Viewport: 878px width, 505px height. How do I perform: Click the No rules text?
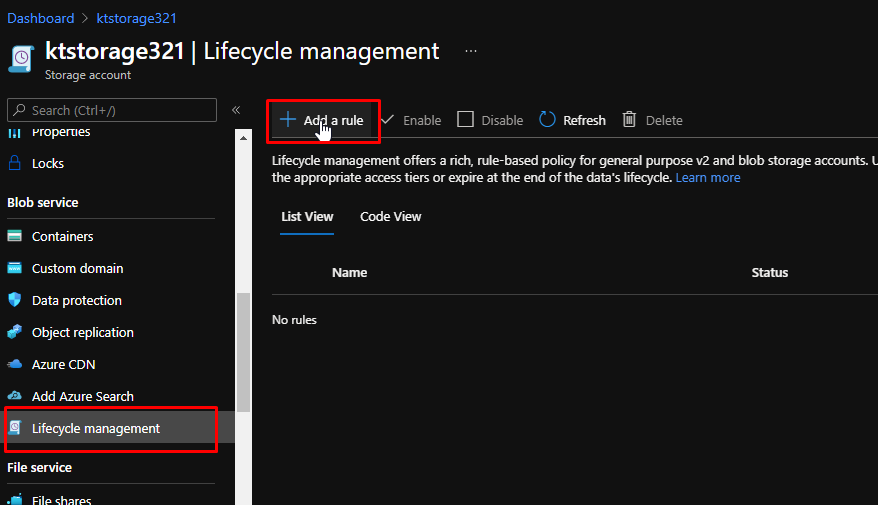(294, 320)
